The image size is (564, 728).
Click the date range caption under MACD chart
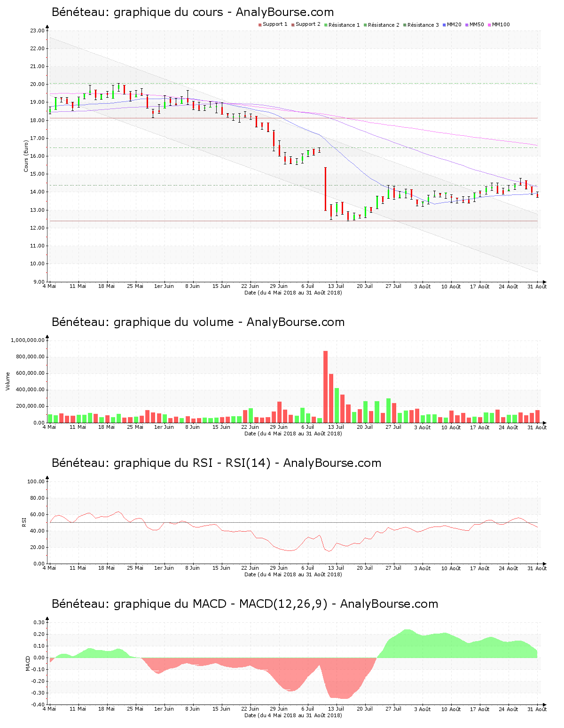click(x=293, y=715)
